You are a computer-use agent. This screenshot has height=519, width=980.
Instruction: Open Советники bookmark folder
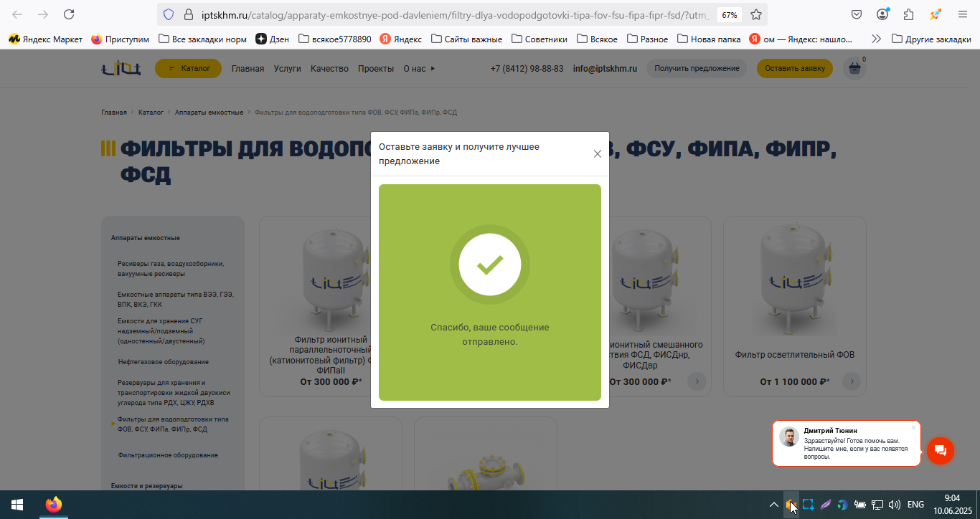point(540,39)
